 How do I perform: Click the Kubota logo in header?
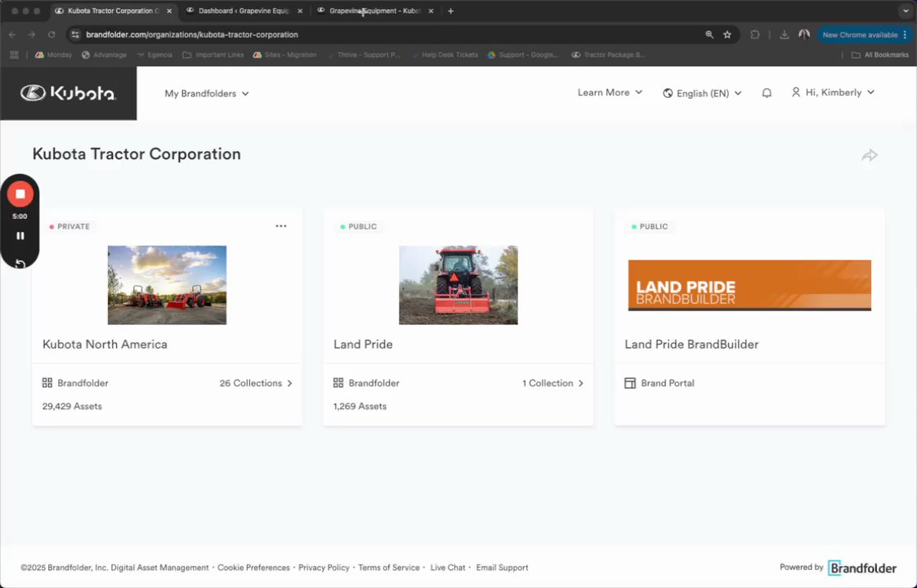(x=68, y=93)
